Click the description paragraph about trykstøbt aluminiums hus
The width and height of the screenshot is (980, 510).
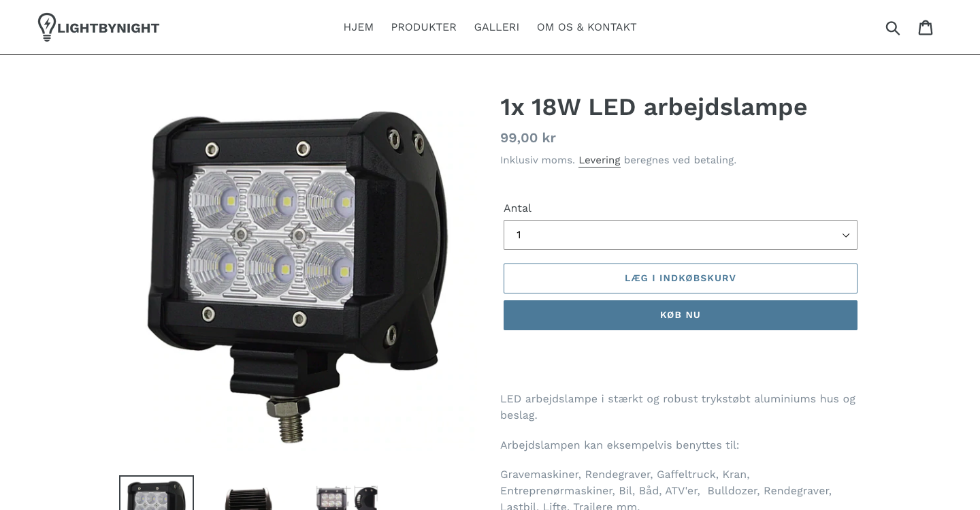pos(679,407)
